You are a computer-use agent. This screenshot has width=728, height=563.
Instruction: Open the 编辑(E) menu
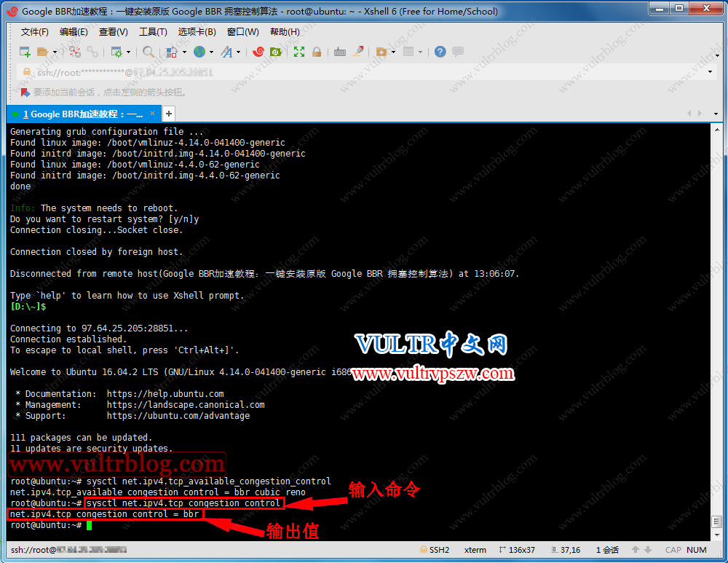tap(74, 31)
